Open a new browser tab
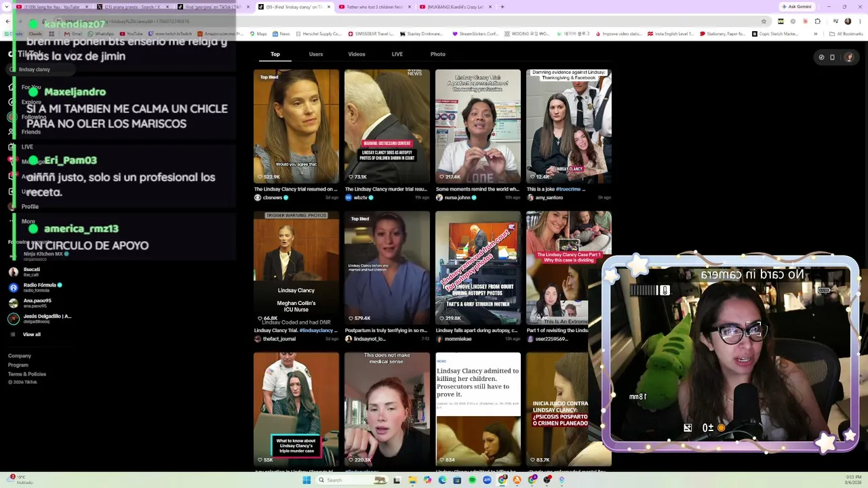 pyautogui.click(x=502, y=7)
